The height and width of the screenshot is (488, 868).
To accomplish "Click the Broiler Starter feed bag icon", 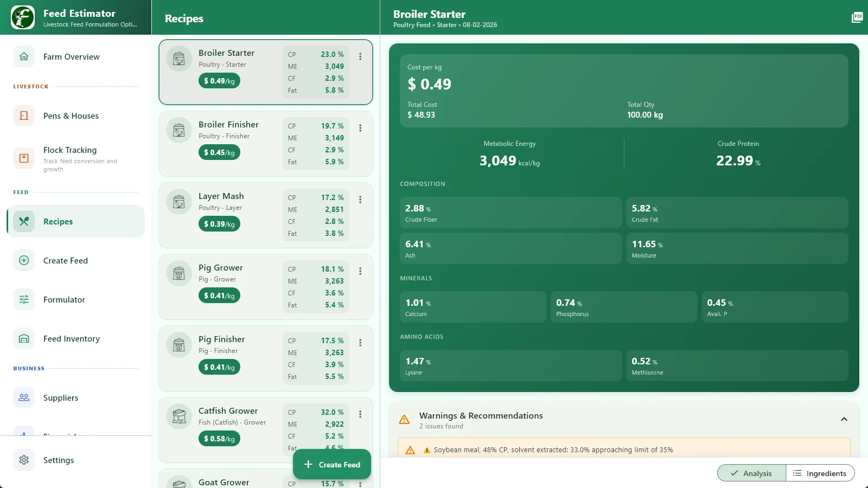I will tap(179, 59).
